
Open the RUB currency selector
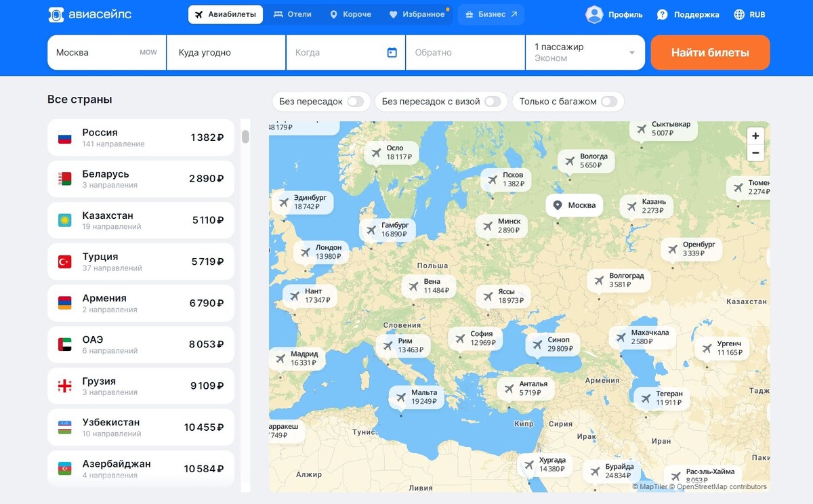pos(750,14)
